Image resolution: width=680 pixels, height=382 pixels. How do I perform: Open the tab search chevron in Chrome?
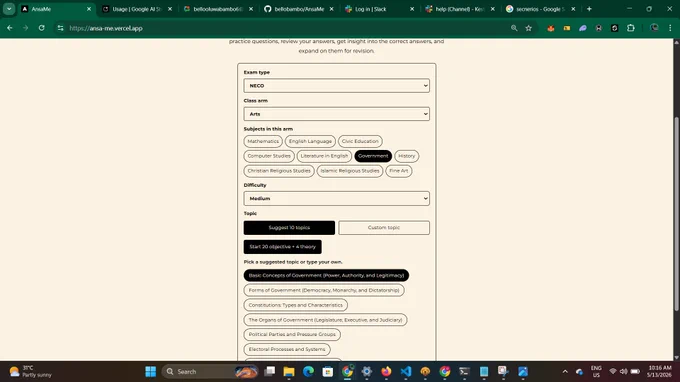[9, 9]
